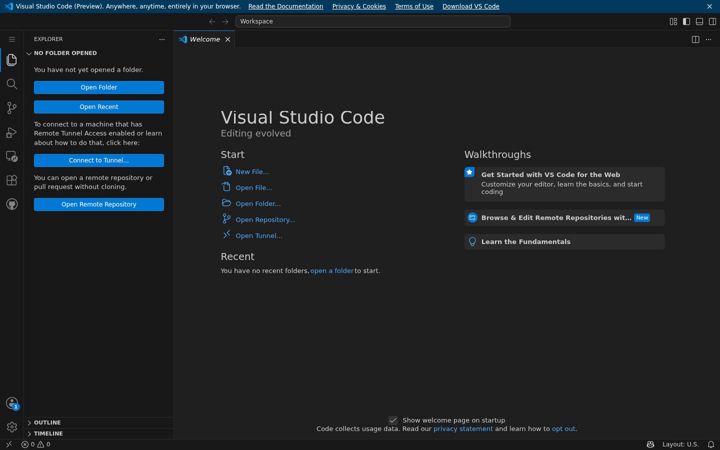Open the Remote Explorer view icon

pos(12,156)
